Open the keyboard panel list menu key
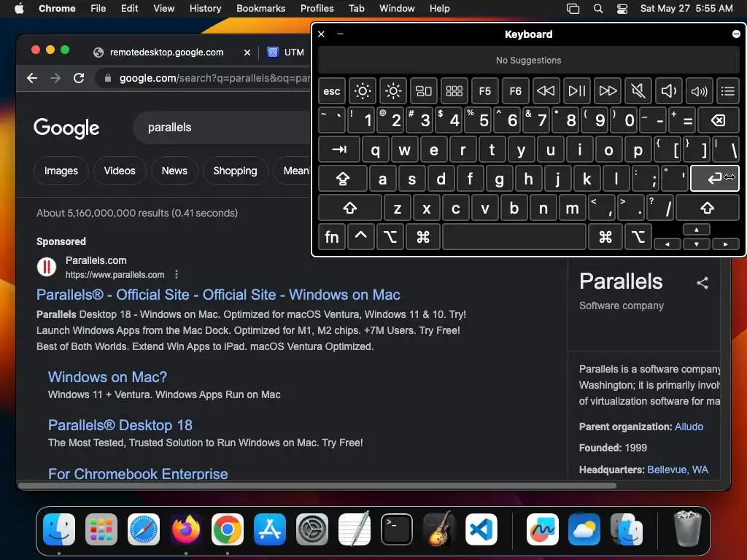Viewport: 747px width, 560px height. click(727, 91)
